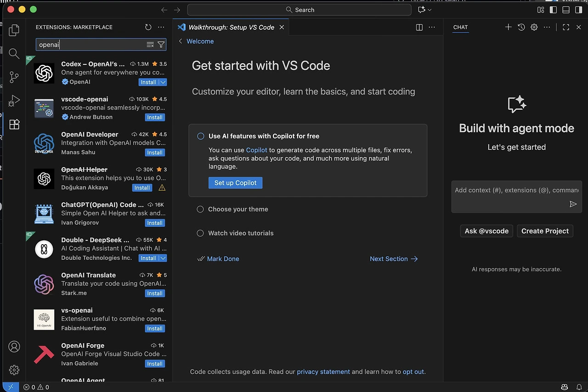
Task: Open the Run and Debug view
Action: tap(14, 101)
